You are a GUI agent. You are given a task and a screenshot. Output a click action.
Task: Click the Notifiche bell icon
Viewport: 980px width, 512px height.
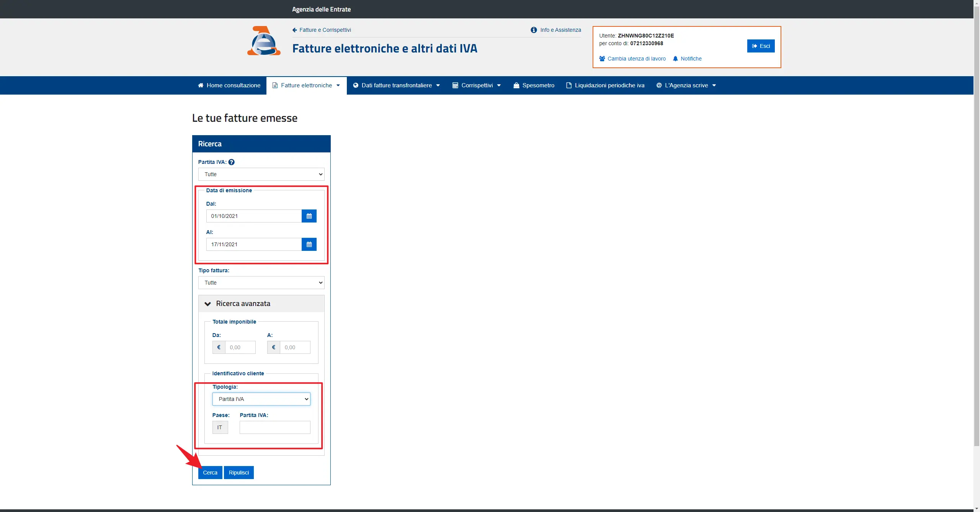click(x=675, y=59)
